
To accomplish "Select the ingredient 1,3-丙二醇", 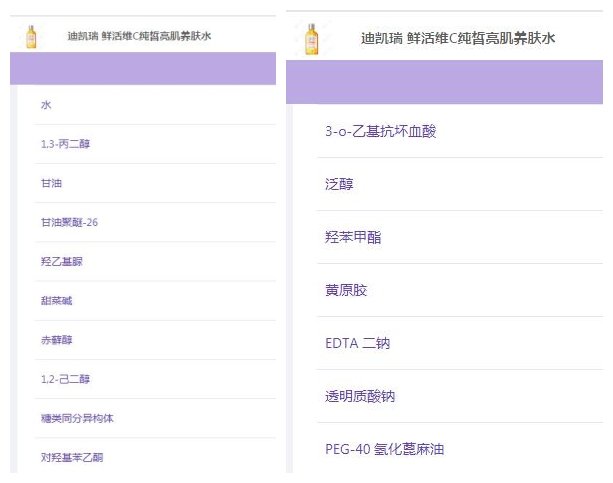I will point(65,144).
